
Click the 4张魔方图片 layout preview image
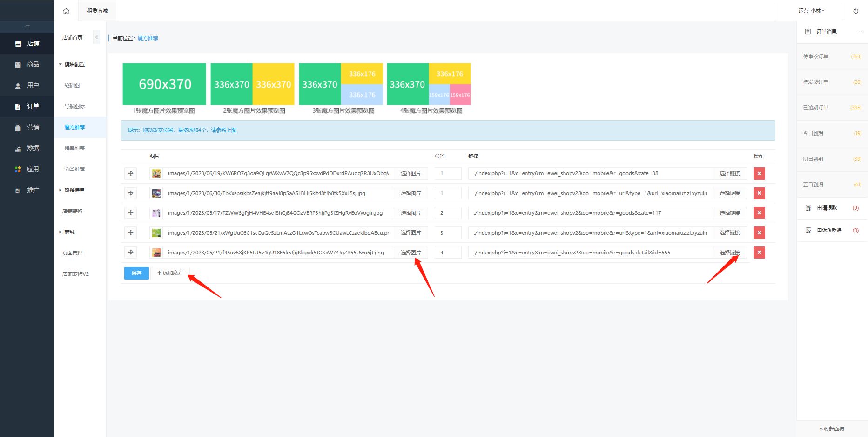click(429, 84)
